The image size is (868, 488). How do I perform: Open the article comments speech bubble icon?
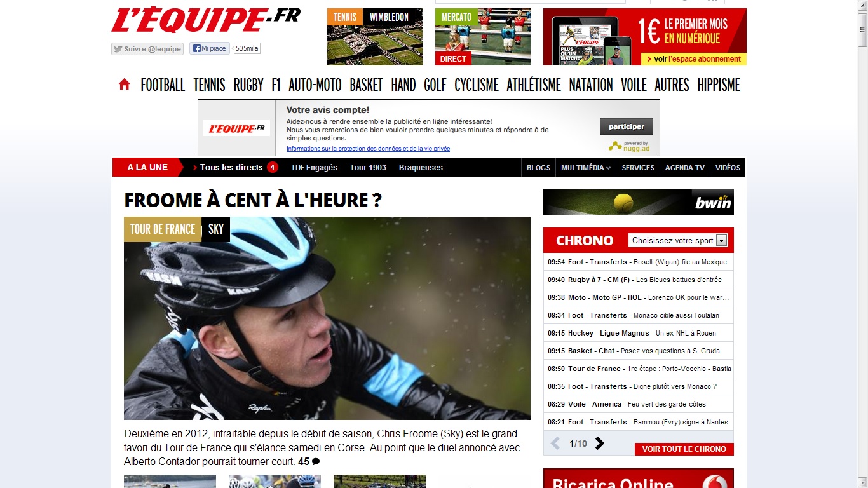[316, 462]
